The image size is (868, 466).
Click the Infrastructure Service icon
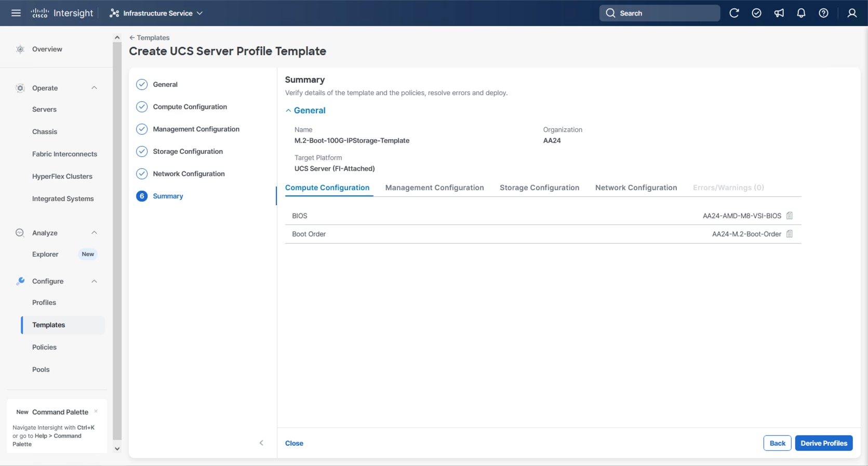(x=114, y=13)
